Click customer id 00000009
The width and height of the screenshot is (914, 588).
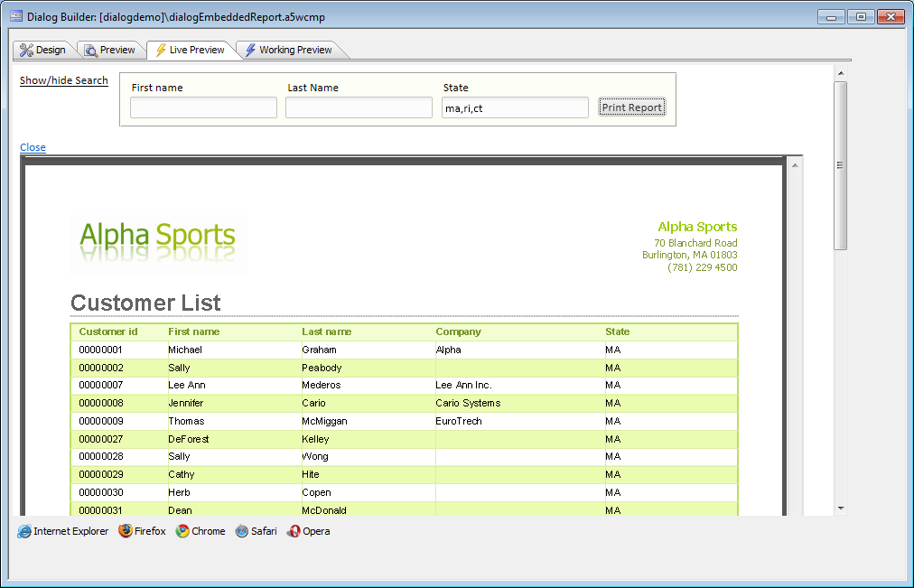click(101, 421)
